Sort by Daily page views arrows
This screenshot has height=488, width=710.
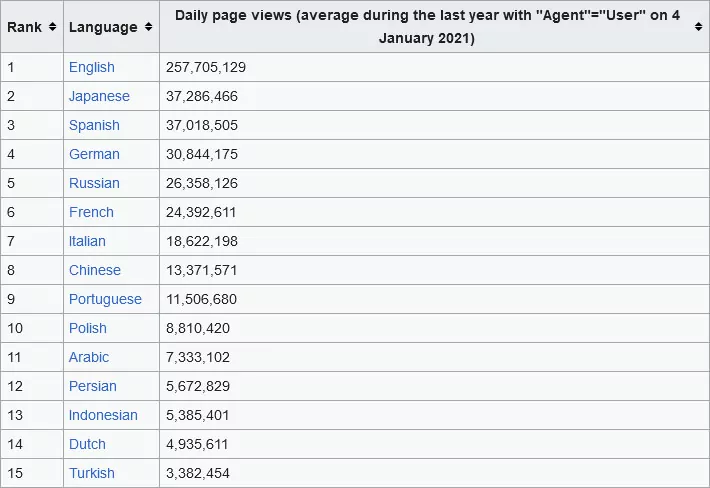tap(698, 27)
